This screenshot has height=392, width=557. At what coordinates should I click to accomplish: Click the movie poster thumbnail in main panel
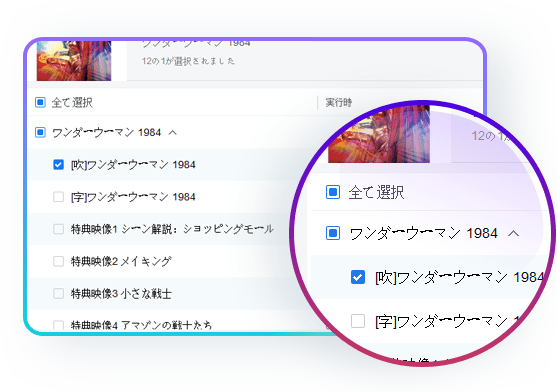pyautogui.click(x=74, y=61)
